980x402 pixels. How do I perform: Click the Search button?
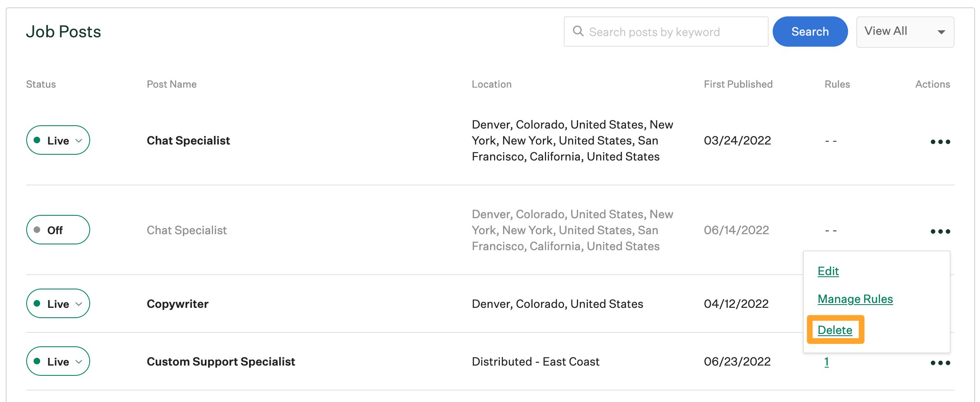click(810, 31)
